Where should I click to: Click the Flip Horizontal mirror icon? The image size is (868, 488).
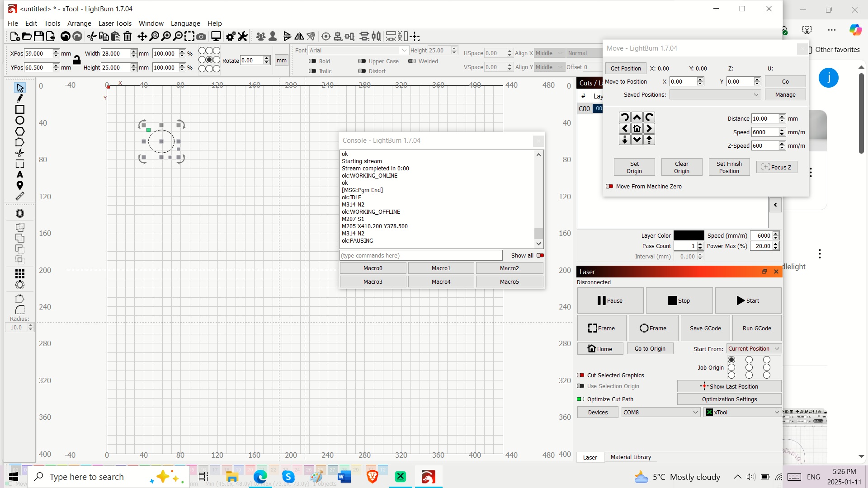coord(299,37)
